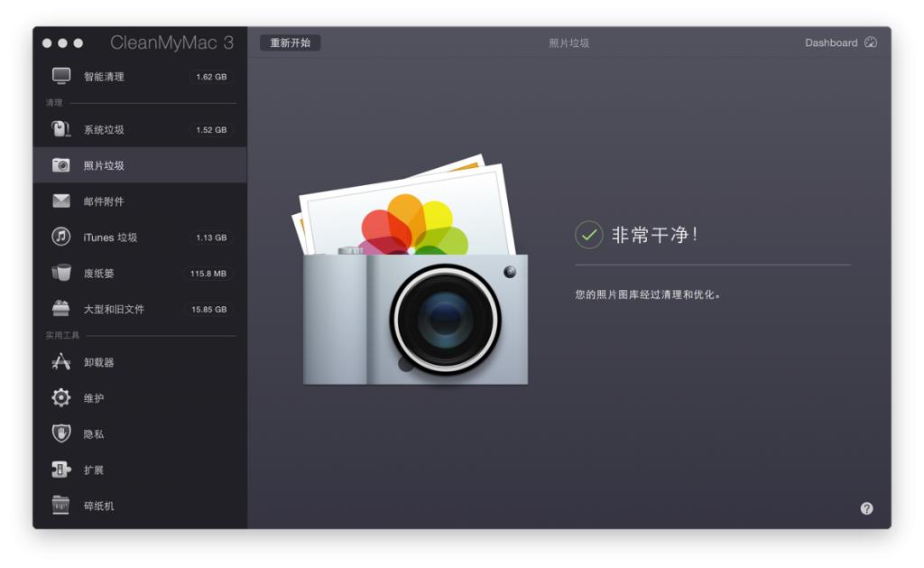This screenshot has height=568, width=924.
Task: Open 隐私 sidebar item
Action: [140, 434]
